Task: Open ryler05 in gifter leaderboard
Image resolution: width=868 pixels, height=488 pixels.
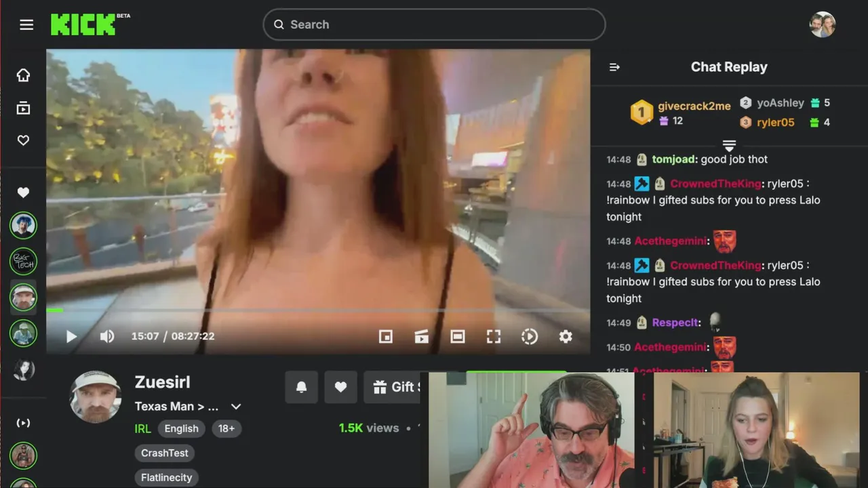Action: coord(775,123)
